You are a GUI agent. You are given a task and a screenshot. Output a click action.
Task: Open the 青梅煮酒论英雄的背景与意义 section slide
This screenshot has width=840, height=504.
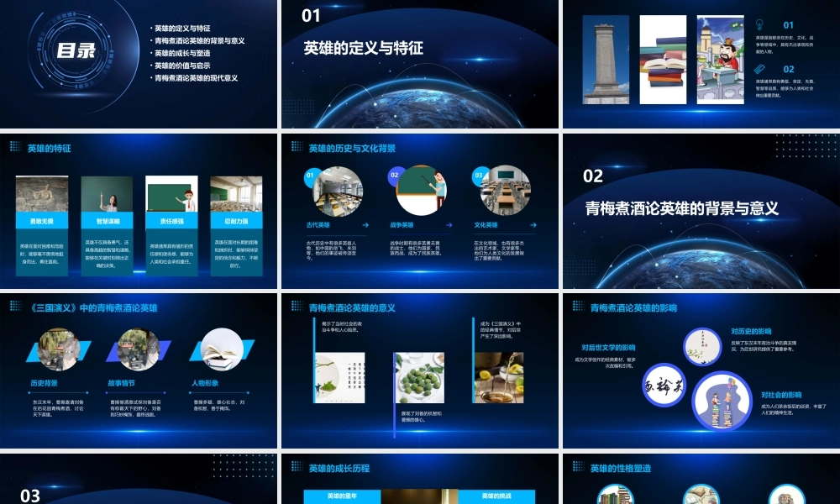click(x=701, y=211)
